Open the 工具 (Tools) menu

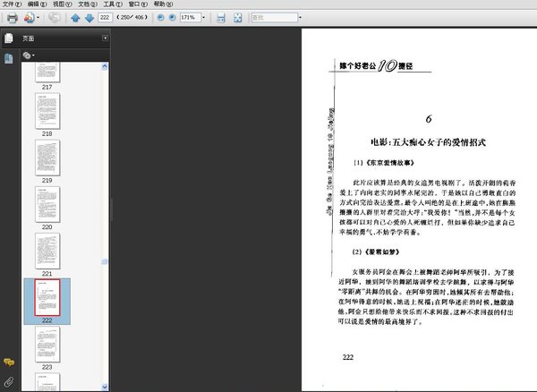point(113,4)
